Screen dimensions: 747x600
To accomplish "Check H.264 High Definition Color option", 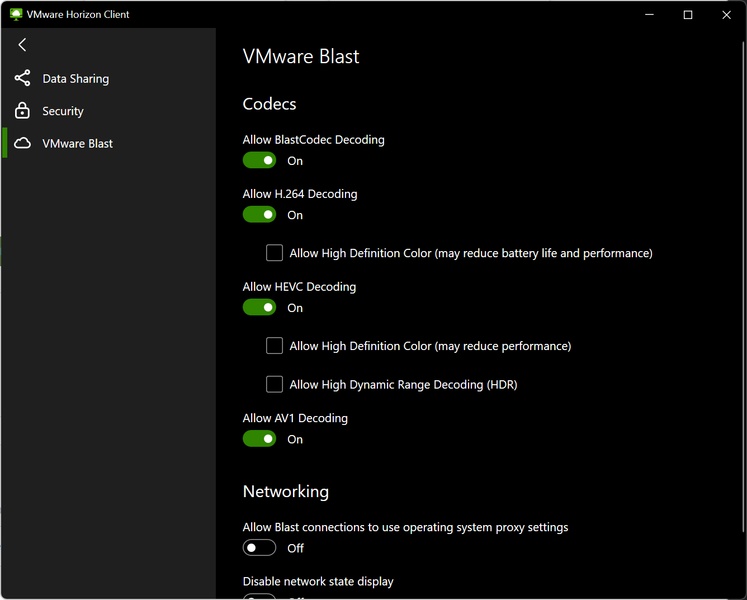I will tap(274, 253).
